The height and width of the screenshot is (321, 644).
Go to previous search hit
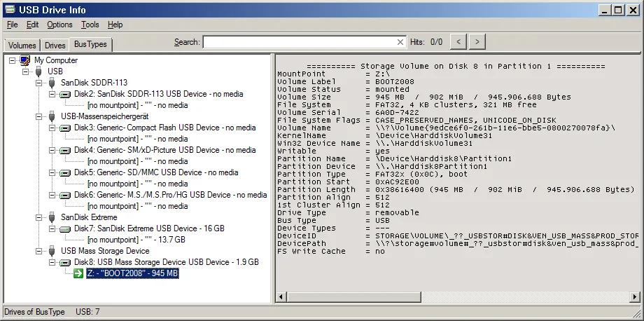(458, 41)
